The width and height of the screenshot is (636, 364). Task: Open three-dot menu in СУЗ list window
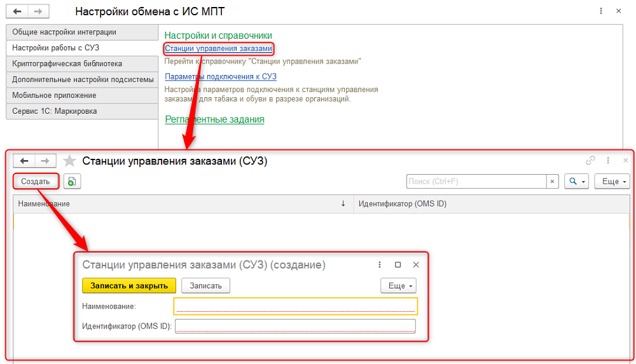point(608,161)
